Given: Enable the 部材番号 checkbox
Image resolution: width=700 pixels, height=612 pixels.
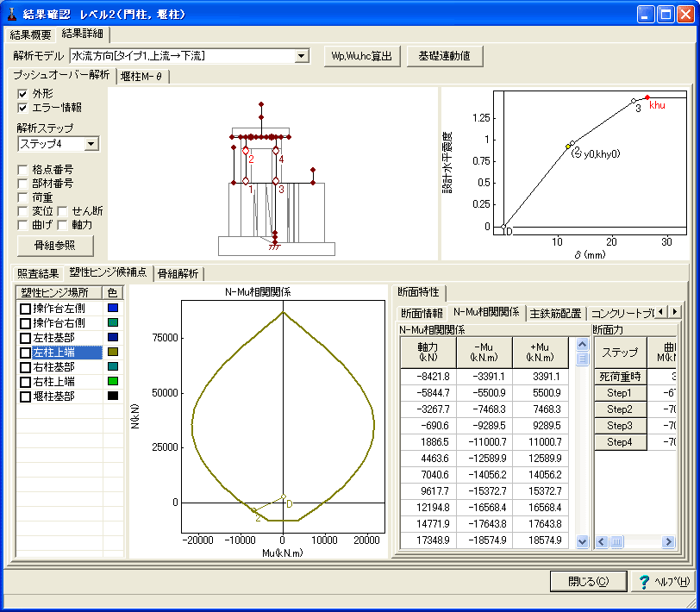Looking at the screenshot, I should point(22,184).
